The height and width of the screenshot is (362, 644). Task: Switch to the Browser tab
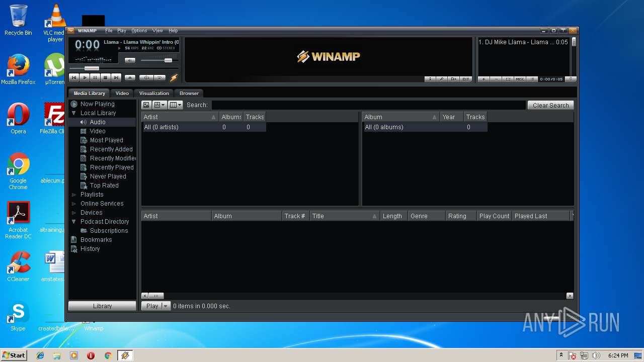click(x=189, y=93)
